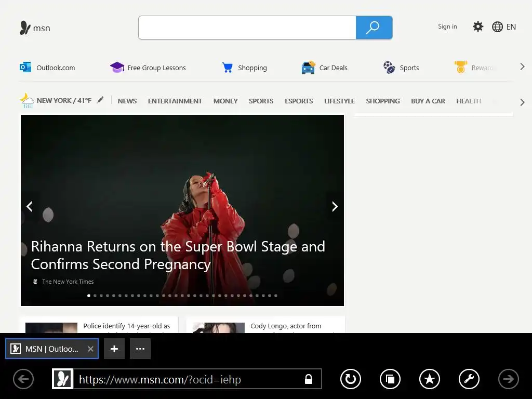Screen dimensions: 532x399
Task: Open Favorites with the star icon
Action: click(x=430, y=379)
